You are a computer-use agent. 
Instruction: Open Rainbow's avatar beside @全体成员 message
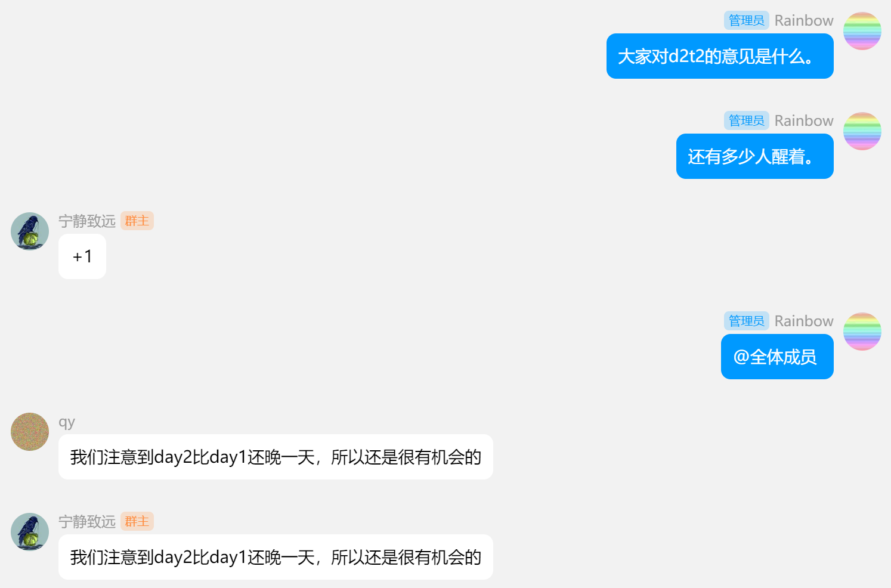pyautogui.click(x=862, y=332)
